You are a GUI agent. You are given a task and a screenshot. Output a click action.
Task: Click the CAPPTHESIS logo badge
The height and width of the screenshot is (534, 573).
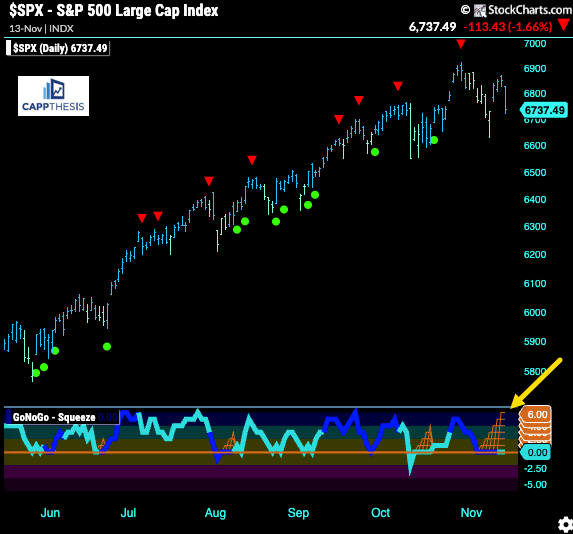click(53, 96)
